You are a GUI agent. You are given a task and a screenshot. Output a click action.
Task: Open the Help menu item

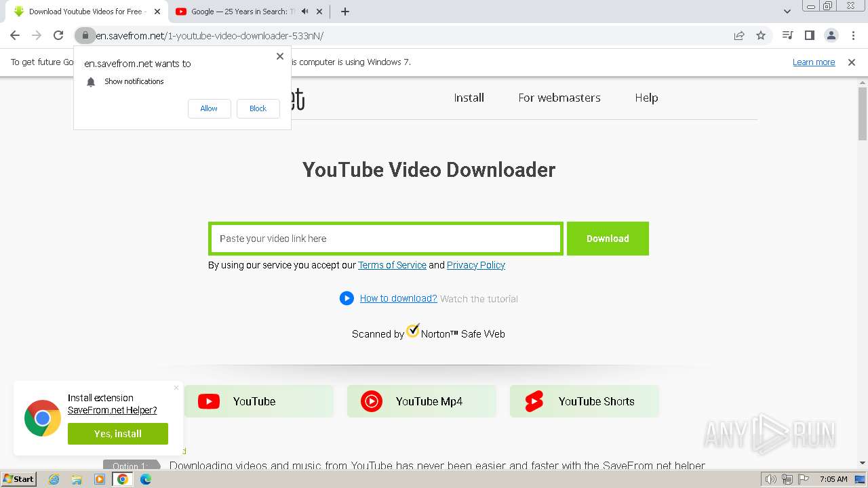coord(646,98)
